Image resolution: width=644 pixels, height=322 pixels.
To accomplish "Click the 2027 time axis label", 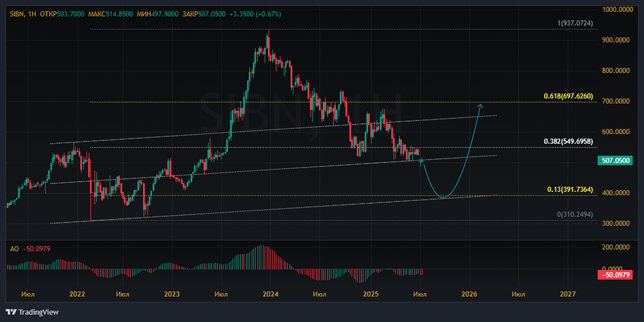I will click(x=568, y=294).
